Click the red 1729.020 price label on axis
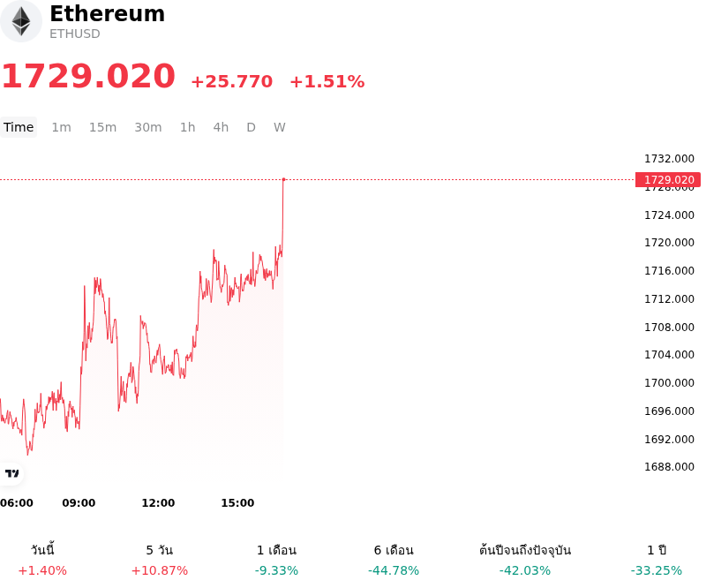The height and width of the screenshot is (588, 706). (x=668, y=180)
